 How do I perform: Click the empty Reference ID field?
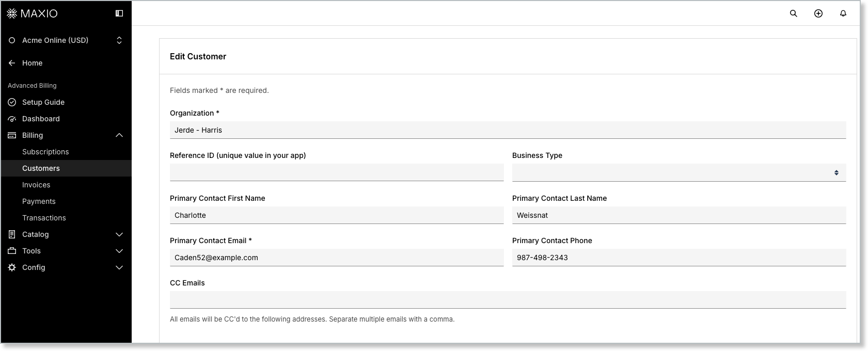[x=337, y=172]
